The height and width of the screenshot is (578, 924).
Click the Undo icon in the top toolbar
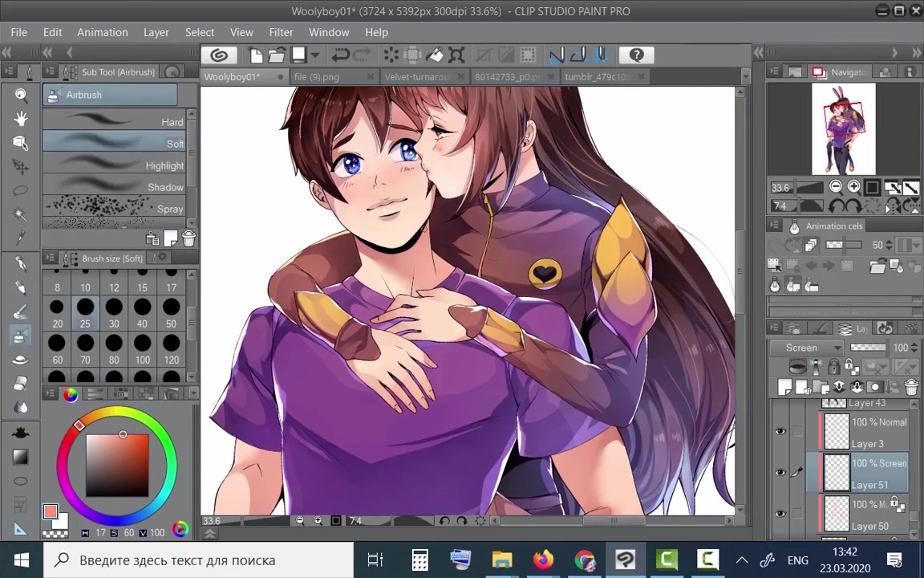[341, 55]
